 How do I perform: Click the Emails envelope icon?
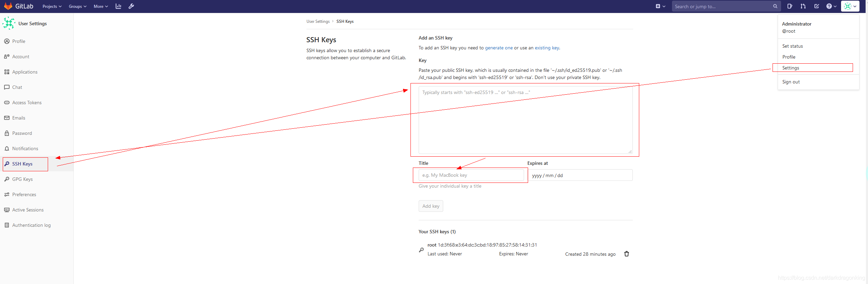7,118
